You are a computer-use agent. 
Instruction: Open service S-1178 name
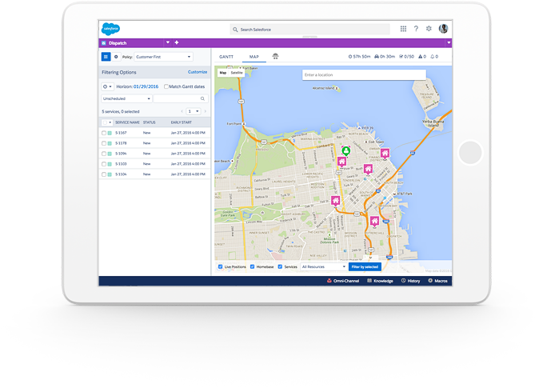(121, 143)
